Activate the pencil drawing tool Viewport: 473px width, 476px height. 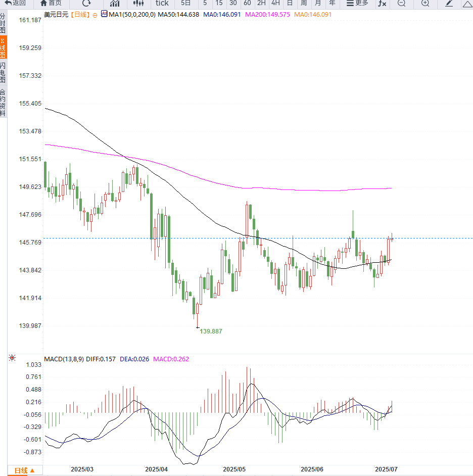pyautogui.click(x=449, y=4)
